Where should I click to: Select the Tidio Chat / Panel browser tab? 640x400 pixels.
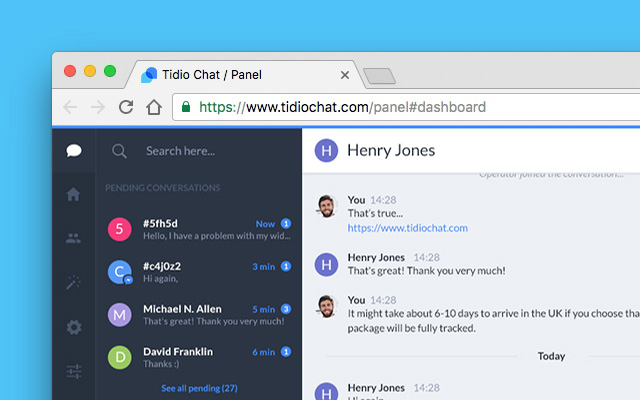[245, 75]
